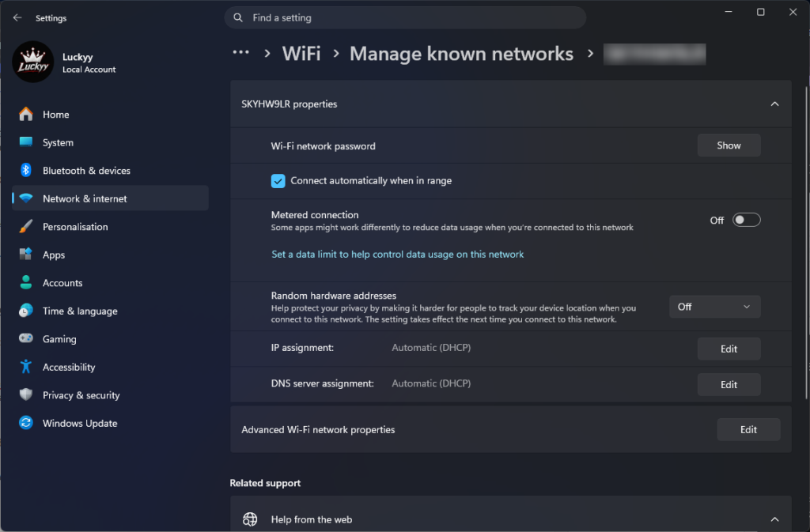Collapse the SKYHW9LR properties section
Screen dimensions: 810x532
point(774,104)
